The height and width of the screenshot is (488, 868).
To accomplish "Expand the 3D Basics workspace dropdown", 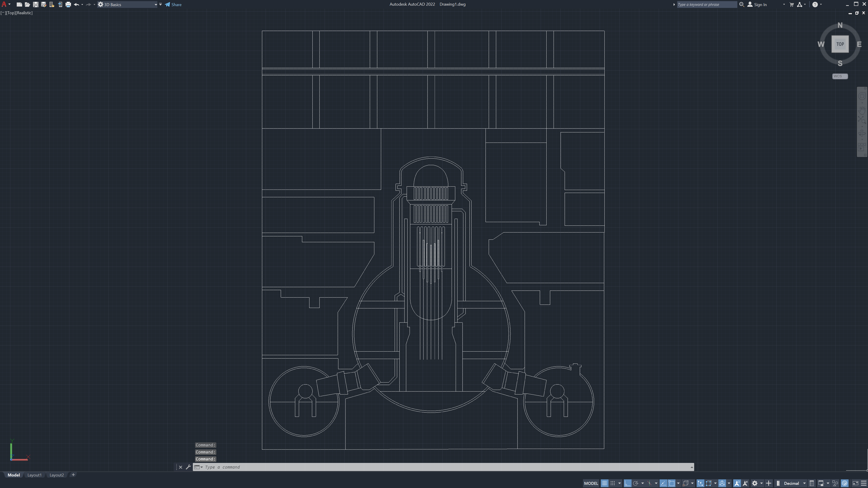I will click(156, 4).
